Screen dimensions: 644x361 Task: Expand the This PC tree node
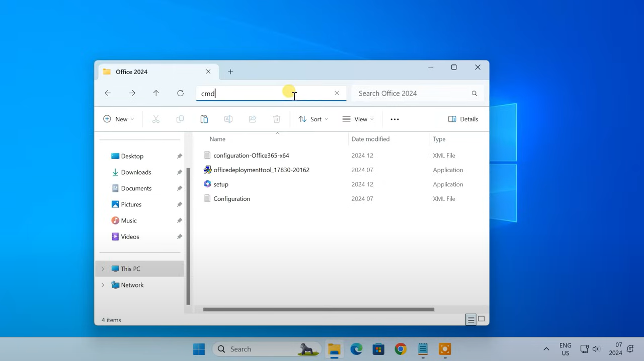[103, 269]
